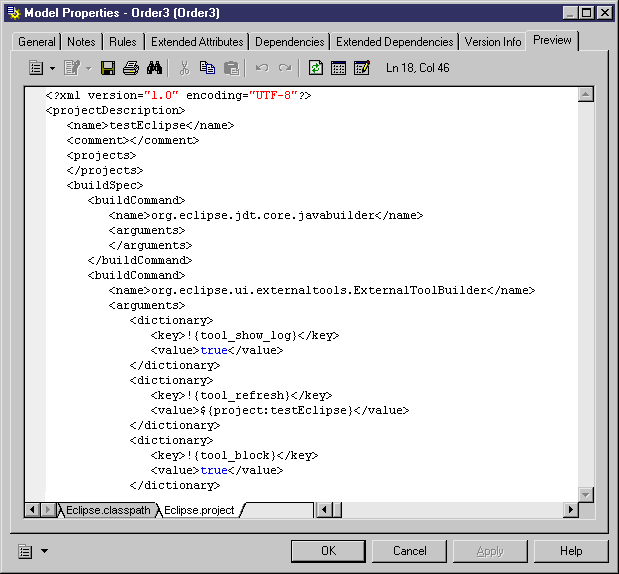Click the Help button

pyautogui.click(x=571, y=551)
